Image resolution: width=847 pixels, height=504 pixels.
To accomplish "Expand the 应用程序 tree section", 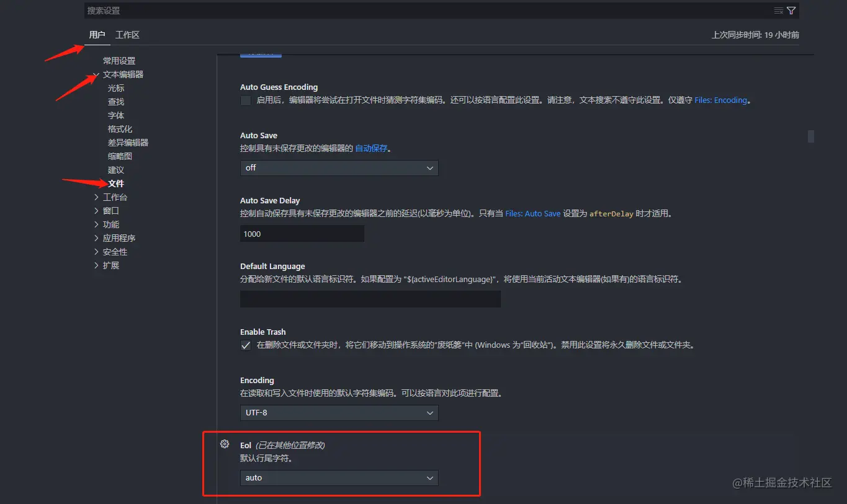I will pyautogui.click(x=96, y=238).
